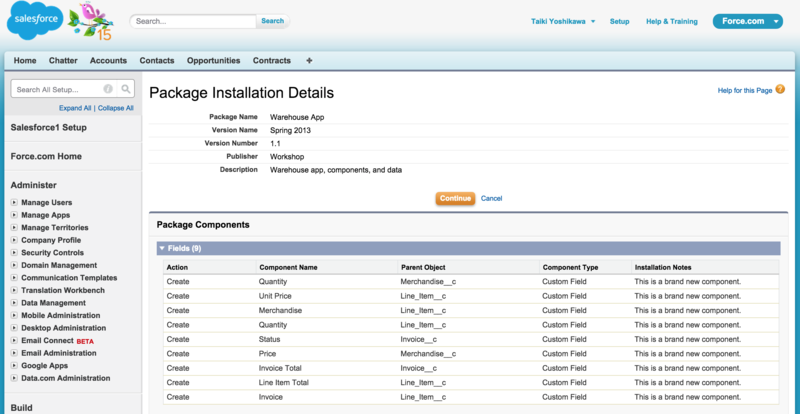Click Expand All link
This screenshot has width=800, height=414.
point(75,108)
